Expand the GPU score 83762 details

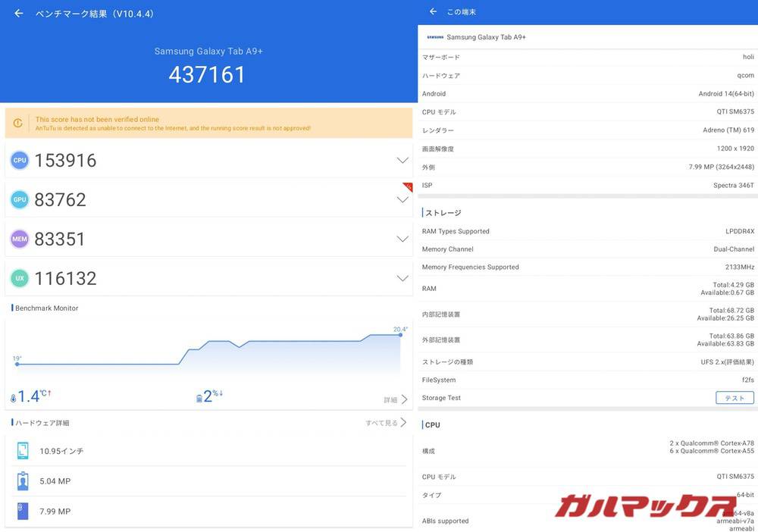402,199
